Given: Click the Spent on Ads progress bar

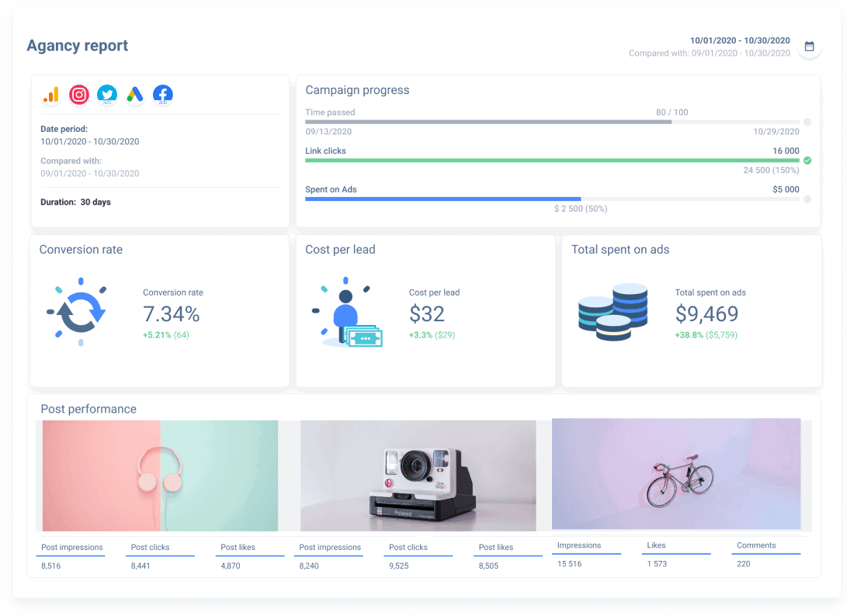Looking at the screenshot, I should click(443, 199).
